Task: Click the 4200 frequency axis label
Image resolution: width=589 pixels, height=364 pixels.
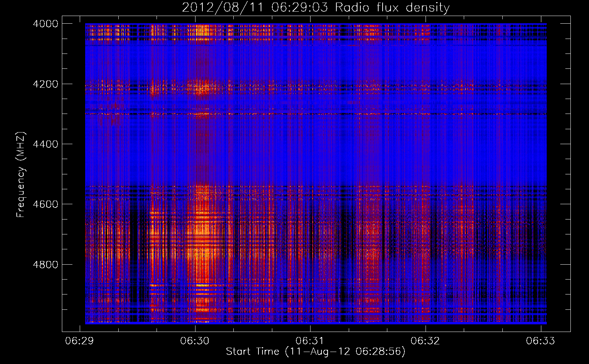Action: tap(46, 84)
